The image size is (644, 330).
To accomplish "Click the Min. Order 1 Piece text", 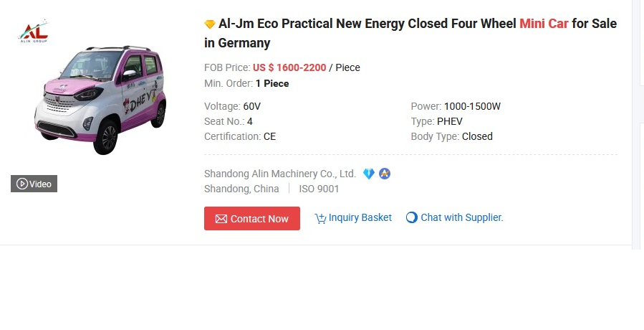I will 246,83.
